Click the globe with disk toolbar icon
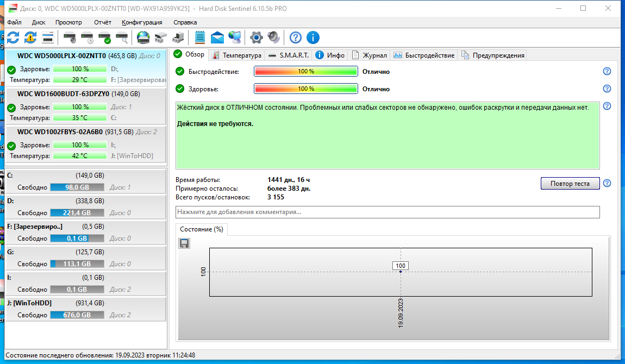This screenshot has width=625, height=364. (x=143, y=38)
